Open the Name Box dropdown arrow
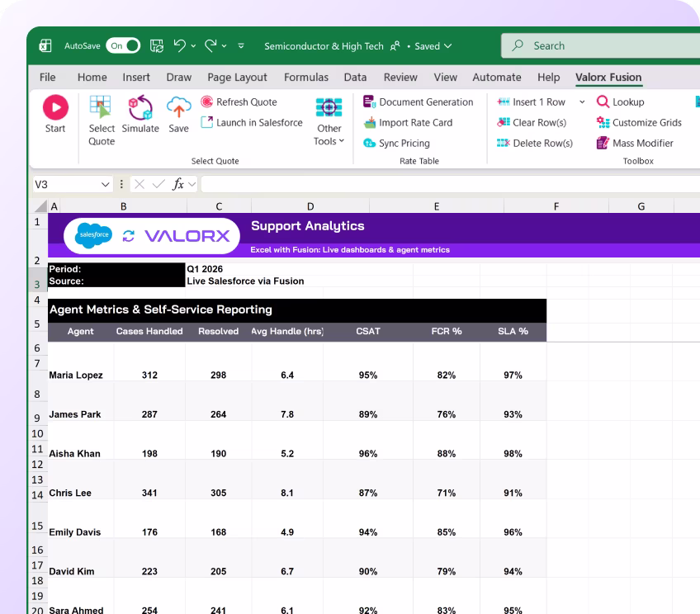This screenshot has height=614, width=700. point(106,184)
